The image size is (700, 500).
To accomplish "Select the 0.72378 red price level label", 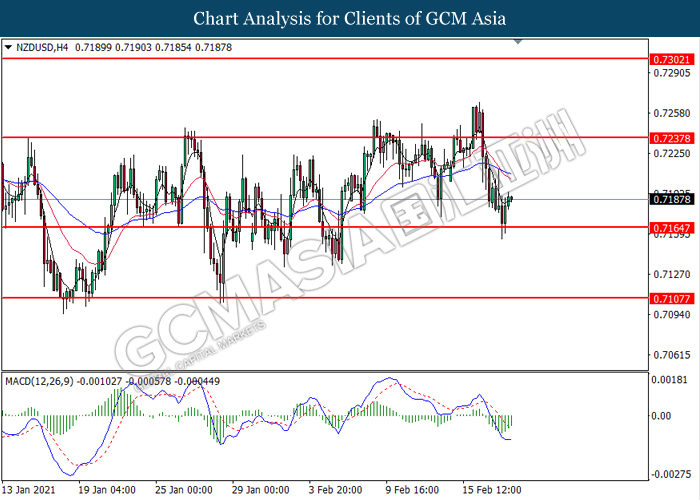I will pyautogui.click(x=672, y=138).
